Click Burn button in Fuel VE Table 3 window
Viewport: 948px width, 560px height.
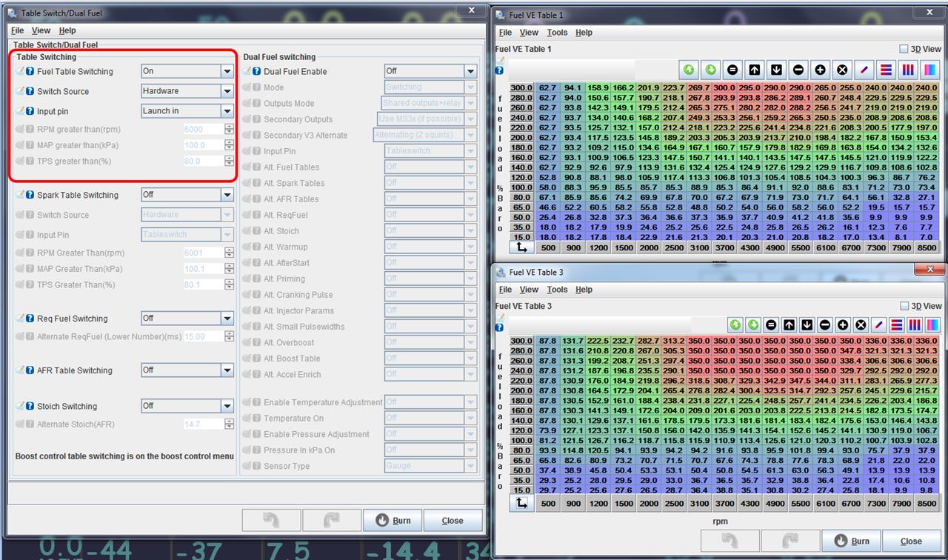(x=851, y=541)
